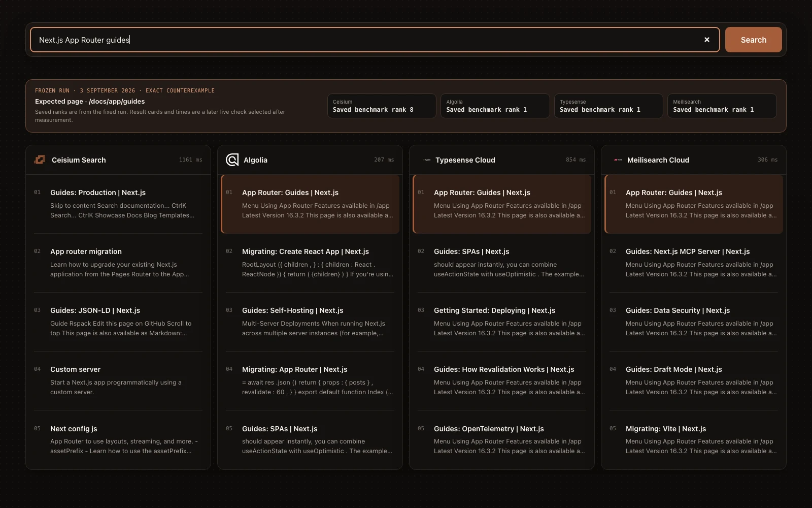
Task: Click the Expected page /docs/app/guides text
Action: (90, 101)
